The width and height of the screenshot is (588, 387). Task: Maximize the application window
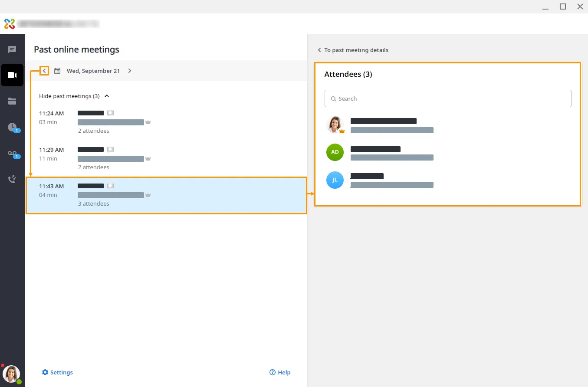563,7
